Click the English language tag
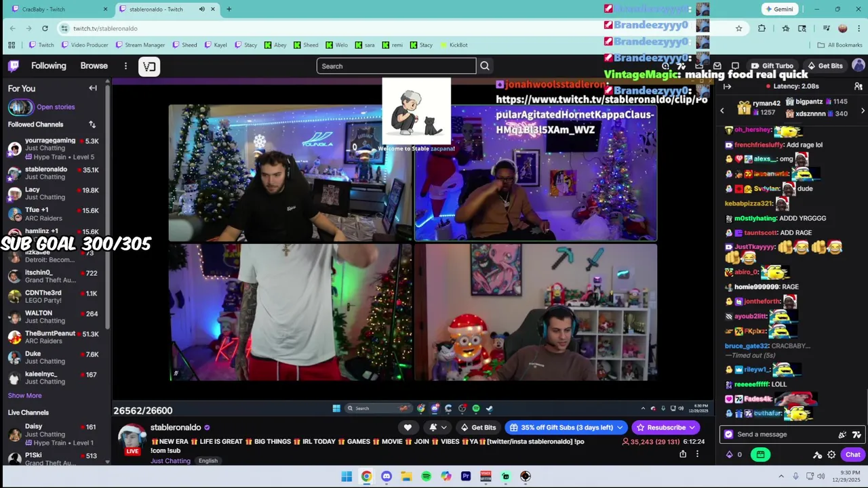 (x=208, y=461)
